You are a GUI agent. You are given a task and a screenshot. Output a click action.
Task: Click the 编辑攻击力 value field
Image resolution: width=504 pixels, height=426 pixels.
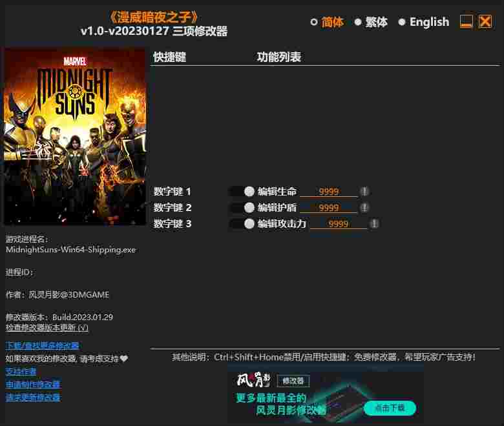coord(338,224)
